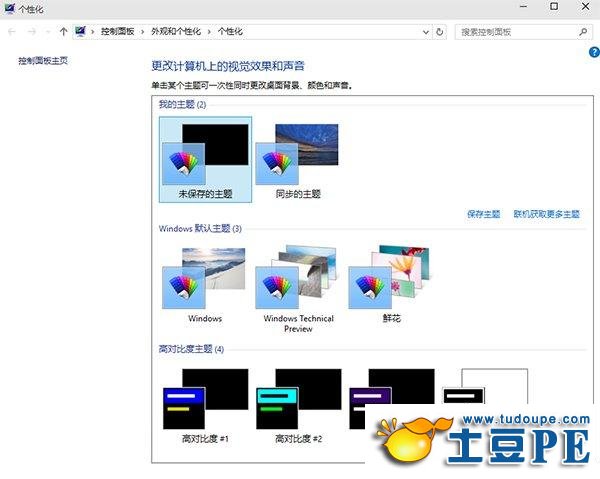Apply the Windows default theme
This screenshot has height=479, width=600.
click(x=205, y=285)
